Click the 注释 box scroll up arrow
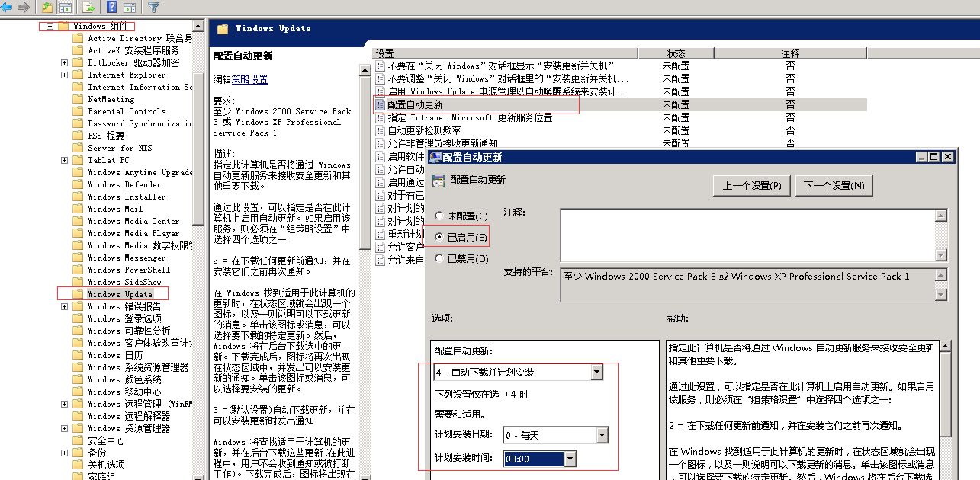The image size is (980, 480). (x=941, y=216)
